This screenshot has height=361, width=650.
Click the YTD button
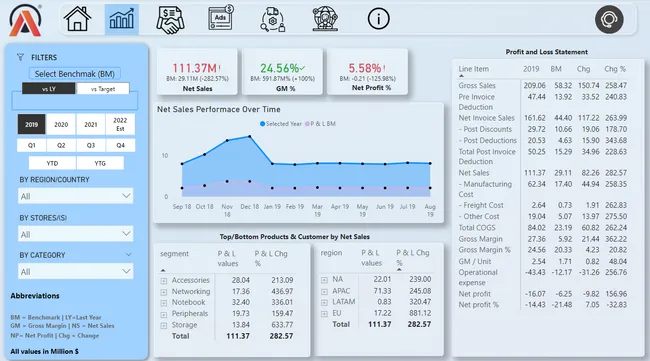click(52, 163)
